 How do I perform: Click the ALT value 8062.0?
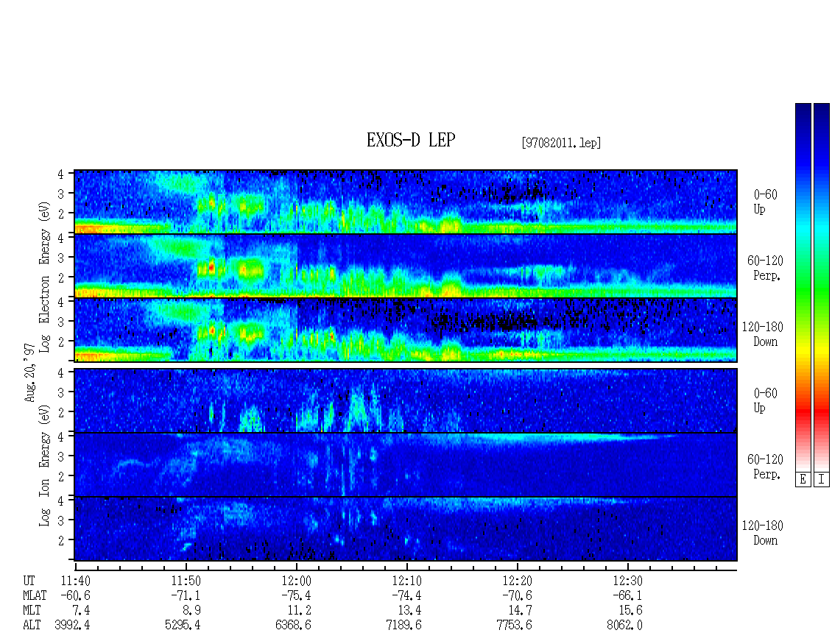(624, 625)
